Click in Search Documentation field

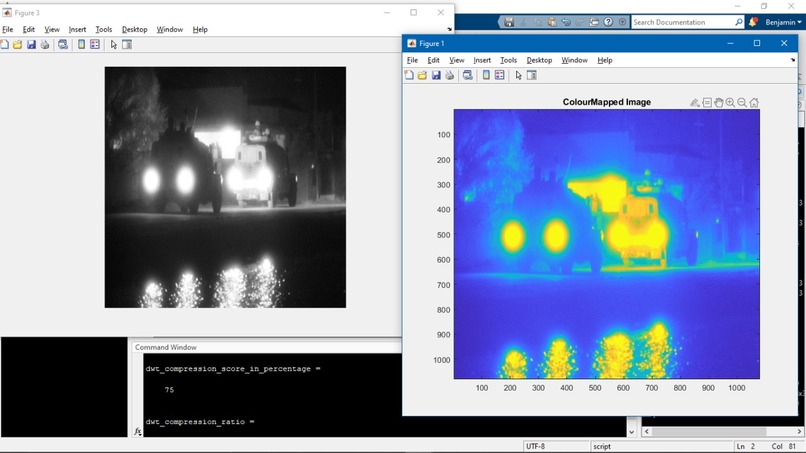click(x=682, y=22)
